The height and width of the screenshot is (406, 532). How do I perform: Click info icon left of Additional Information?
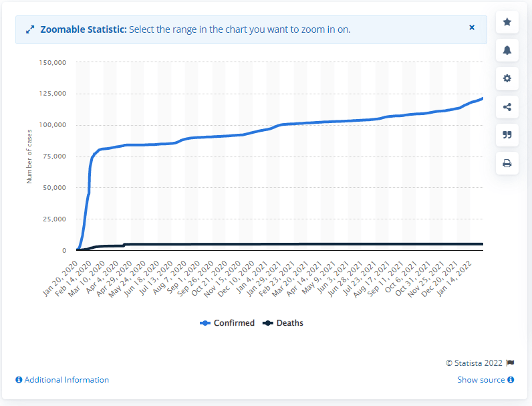(x=19, y=380)
